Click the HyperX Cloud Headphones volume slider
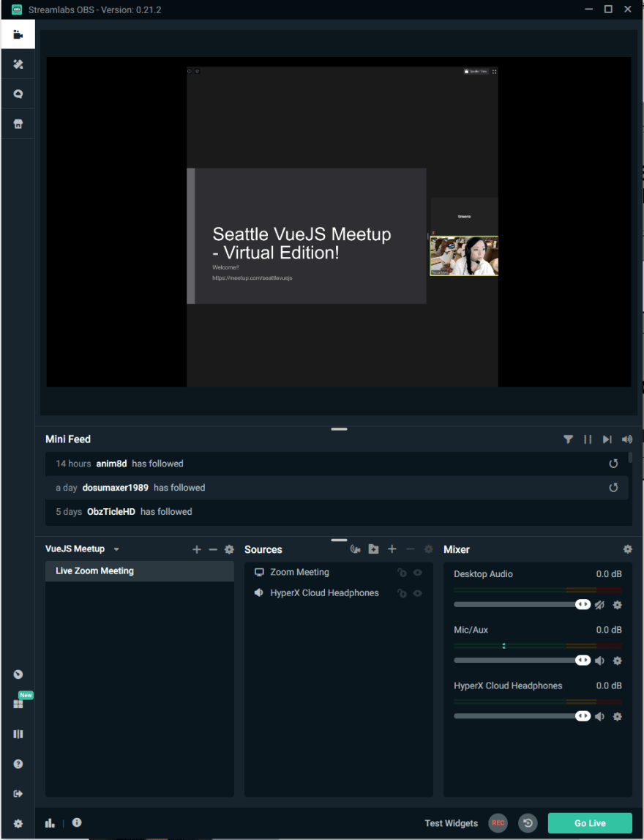This screenshot has height=840, width=644. pyautogui.click(x=522, y=716)
